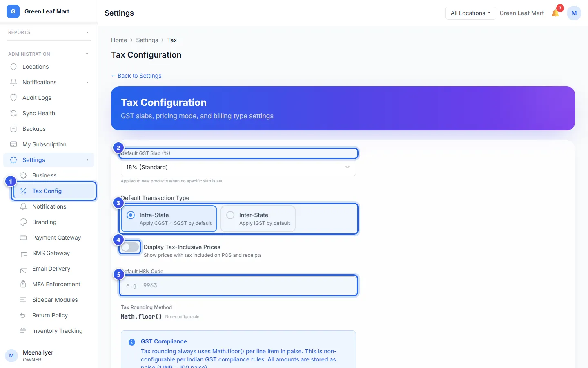The width and height of the screenshot is (588, 368).
Task: Click the Green Leaf Mart logo icon
Action: pyautogui.click(x=13, y=11)
